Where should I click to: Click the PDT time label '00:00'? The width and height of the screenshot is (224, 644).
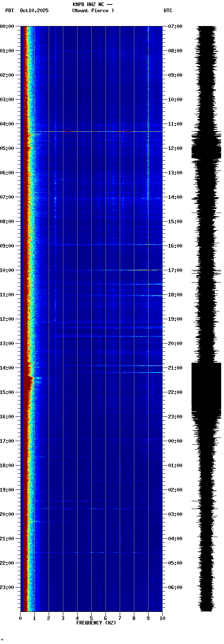click(x=7, y=26)
